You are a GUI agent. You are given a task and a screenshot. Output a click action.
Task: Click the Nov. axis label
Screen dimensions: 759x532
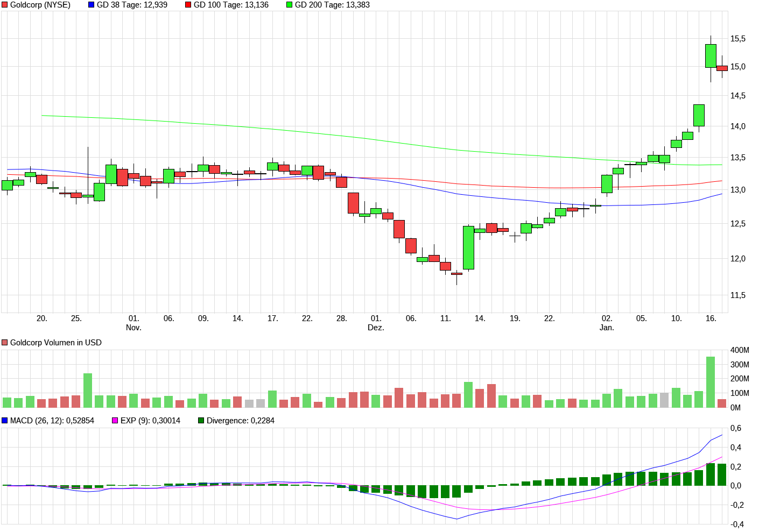(x=133, y=326)
